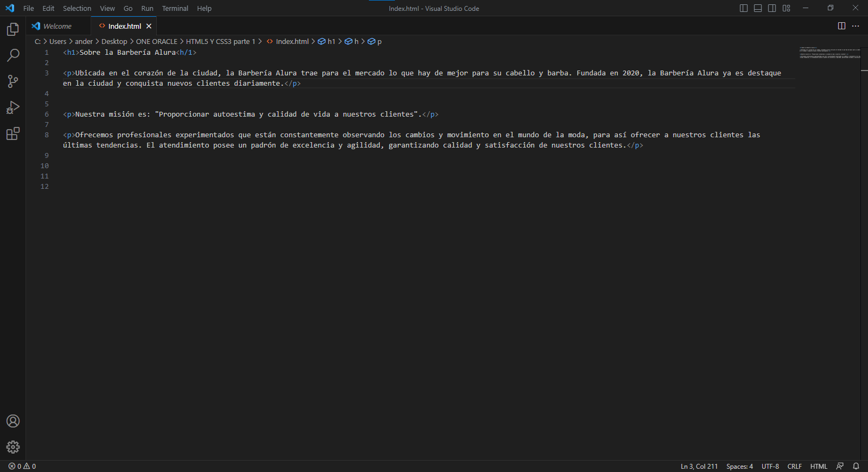Open the File menu
Viewport: 868px width, 472px height.
click(x=29, y=8)
